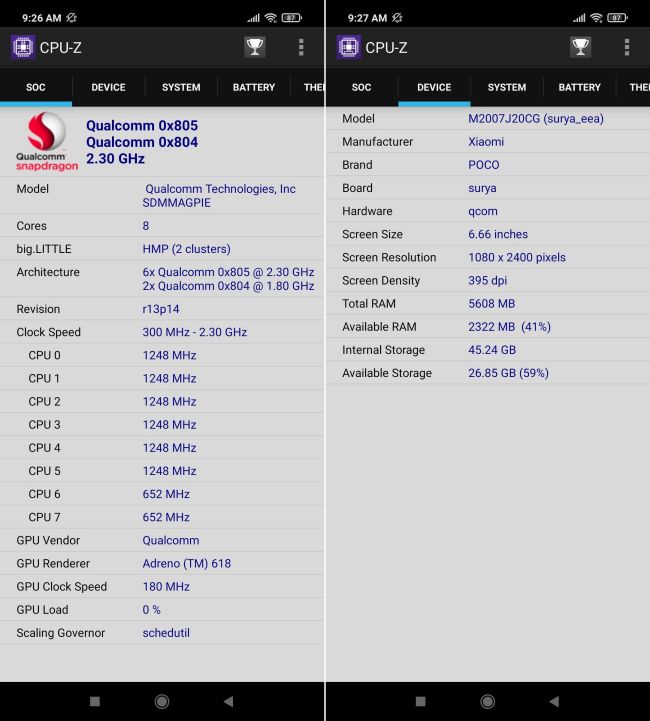The height and width of the screenshot is (721, 650).
Task: Tap CPU-Z app icon on left screen
Action: 23,47
